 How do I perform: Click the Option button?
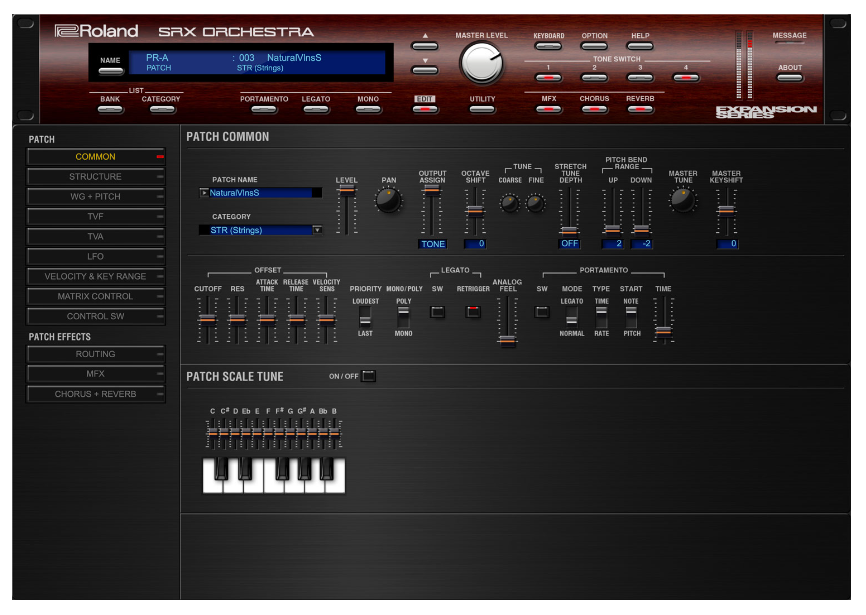coord(594,46)
